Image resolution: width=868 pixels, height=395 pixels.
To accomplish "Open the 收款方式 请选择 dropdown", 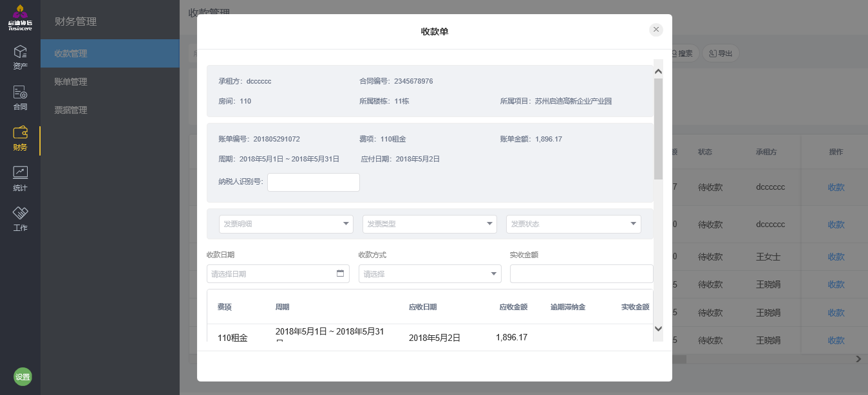I will (429, 273).
